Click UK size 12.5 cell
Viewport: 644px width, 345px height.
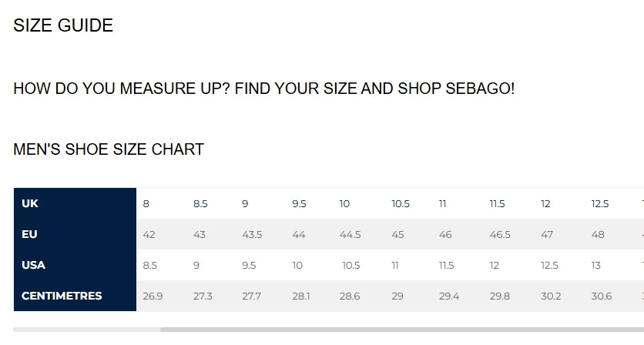click(600, 204)
